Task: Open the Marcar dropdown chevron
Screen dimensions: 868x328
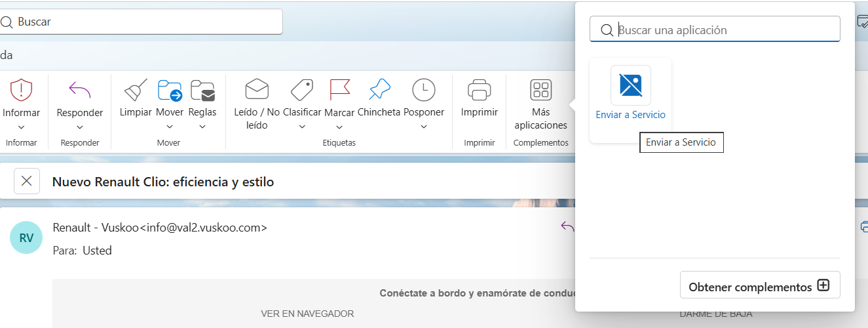Action: click(x=339, y=127)
